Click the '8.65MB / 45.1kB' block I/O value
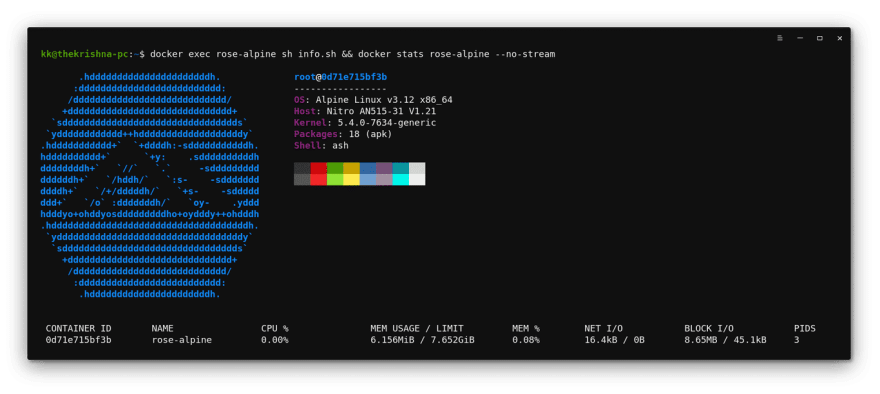The image size is (880, 394). 726,340
